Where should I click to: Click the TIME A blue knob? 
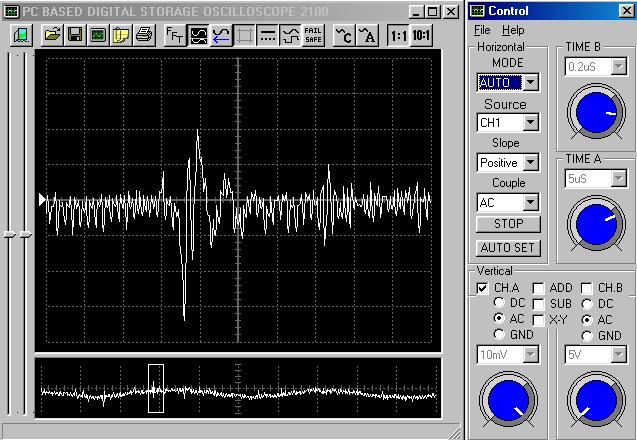[594, 224]
